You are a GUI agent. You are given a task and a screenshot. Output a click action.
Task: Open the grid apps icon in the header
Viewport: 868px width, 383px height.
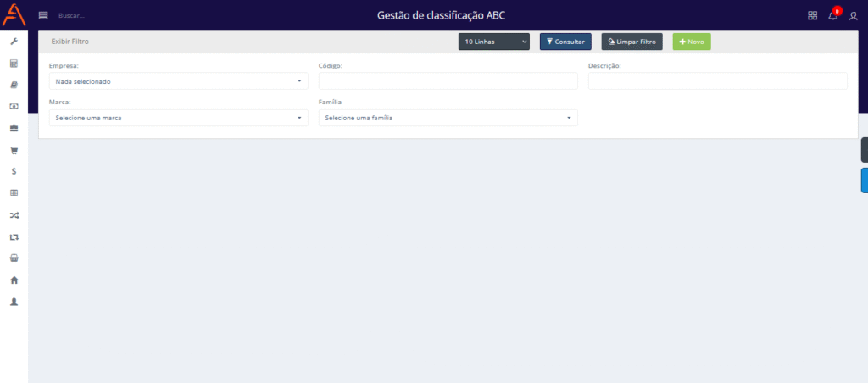click(x=812, y=15)
